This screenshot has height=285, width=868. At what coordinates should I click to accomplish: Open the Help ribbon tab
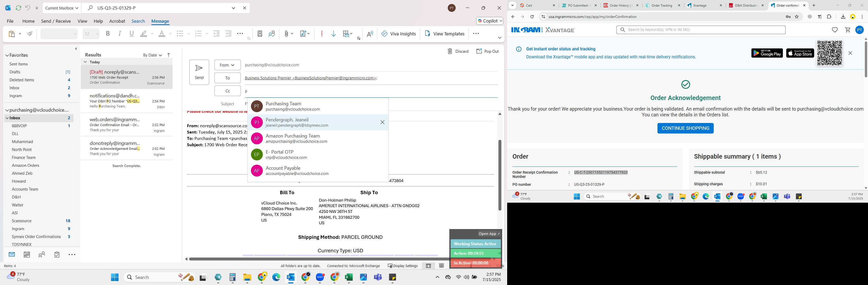coord(98,21)
